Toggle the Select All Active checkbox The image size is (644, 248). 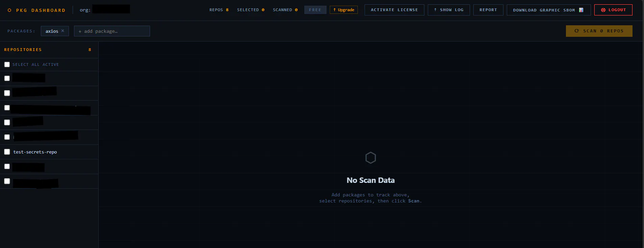pos(7,64)
